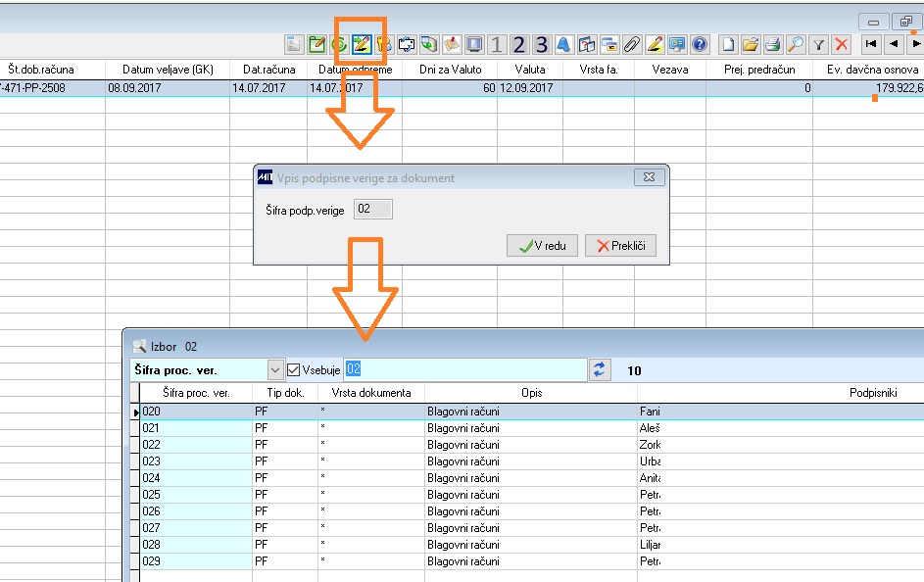
Task: Click the open-folder icon in toolbar
Action: tap(751, 44)
